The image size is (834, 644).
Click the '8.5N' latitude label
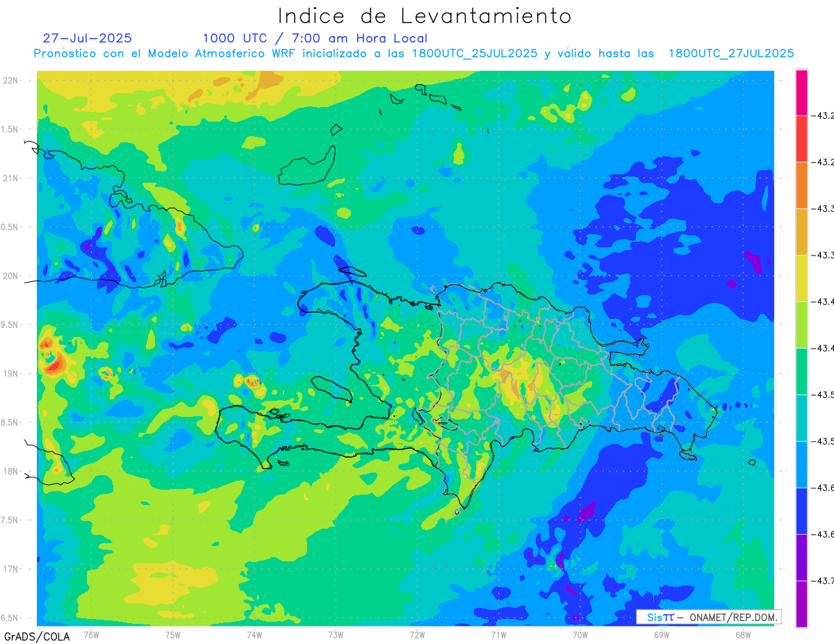pyautogui.click(x=10, y=422)
